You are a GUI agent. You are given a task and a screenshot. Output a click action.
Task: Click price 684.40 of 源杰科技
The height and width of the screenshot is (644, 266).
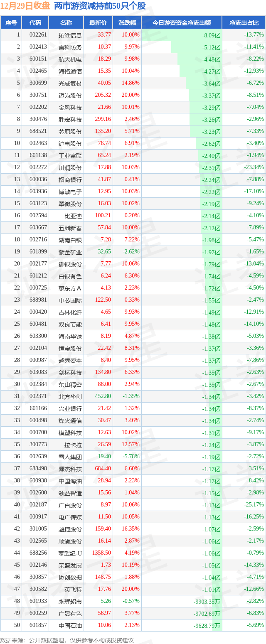click(103, 469)
